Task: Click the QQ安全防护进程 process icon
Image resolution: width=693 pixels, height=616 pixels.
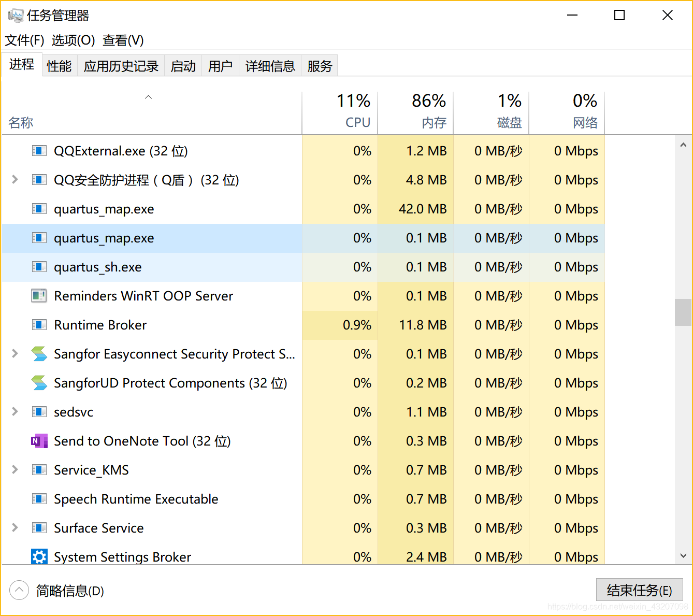Action: tap(39, 180)
